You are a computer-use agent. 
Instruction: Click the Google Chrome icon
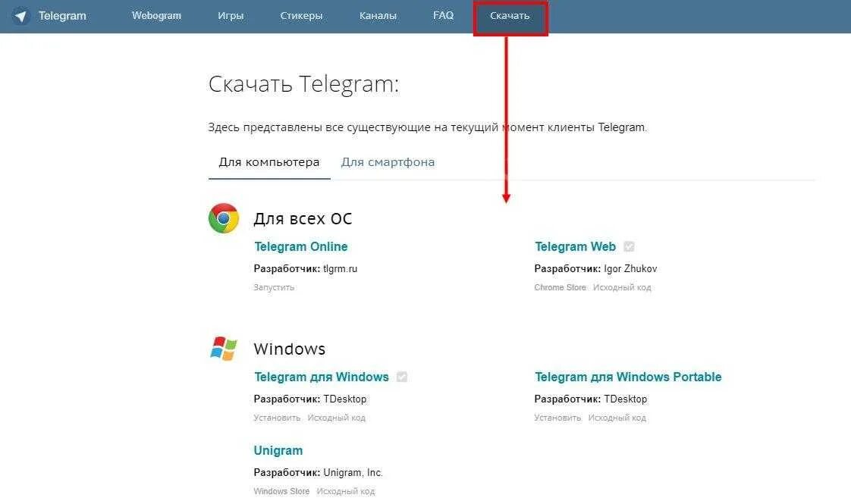224,218
